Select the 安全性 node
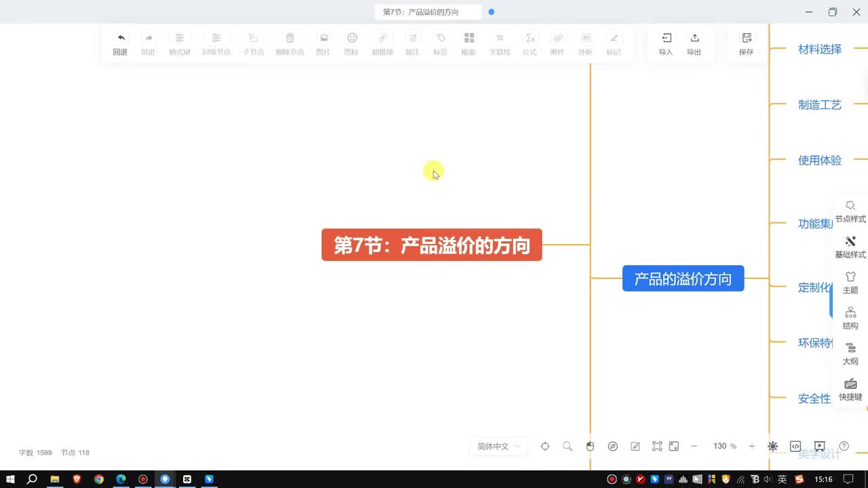Image resolution: width=868 pixels, height=488 pixels. point(814,399)
